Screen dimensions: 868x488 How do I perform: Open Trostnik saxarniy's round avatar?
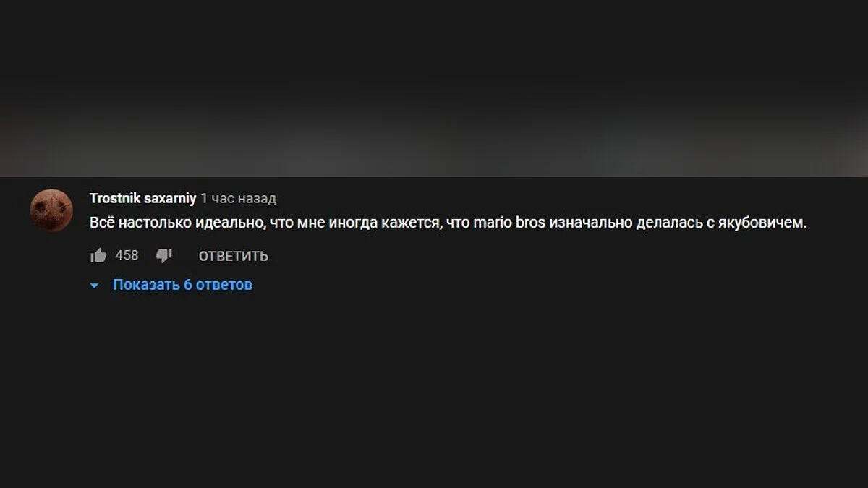click(51, 210)
